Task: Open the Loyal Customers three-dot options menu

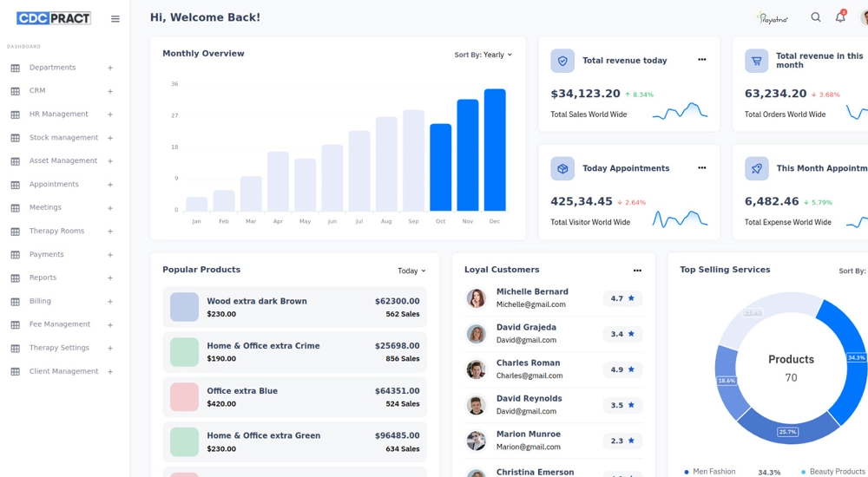Action: tap(637, 271)
